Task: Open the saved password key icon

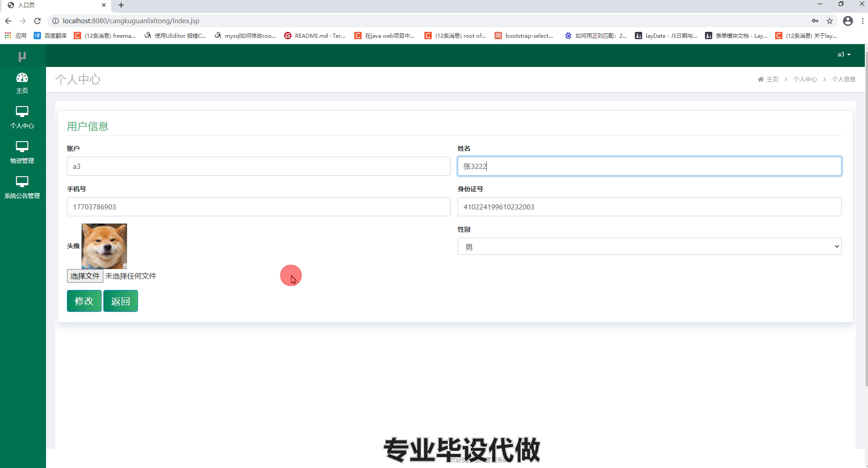Action: tap(815, 21)
